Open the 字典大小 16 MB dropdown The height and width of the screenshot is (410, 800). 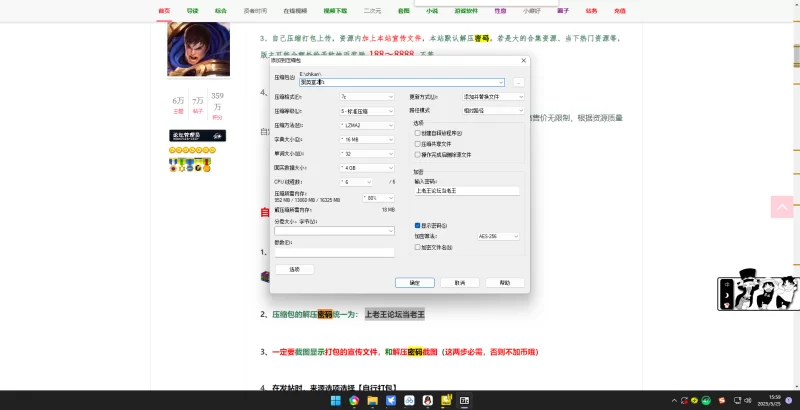367,139
